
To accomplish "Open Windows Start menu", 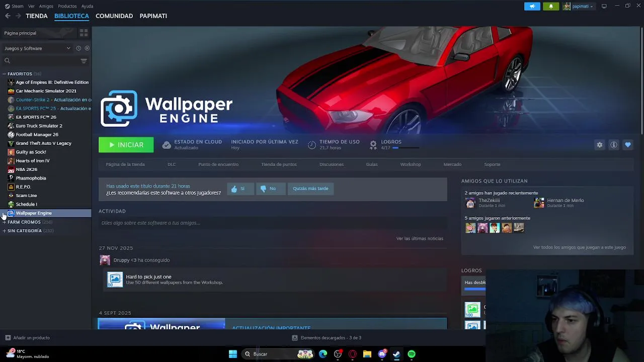I will click(x=233, y=354).
